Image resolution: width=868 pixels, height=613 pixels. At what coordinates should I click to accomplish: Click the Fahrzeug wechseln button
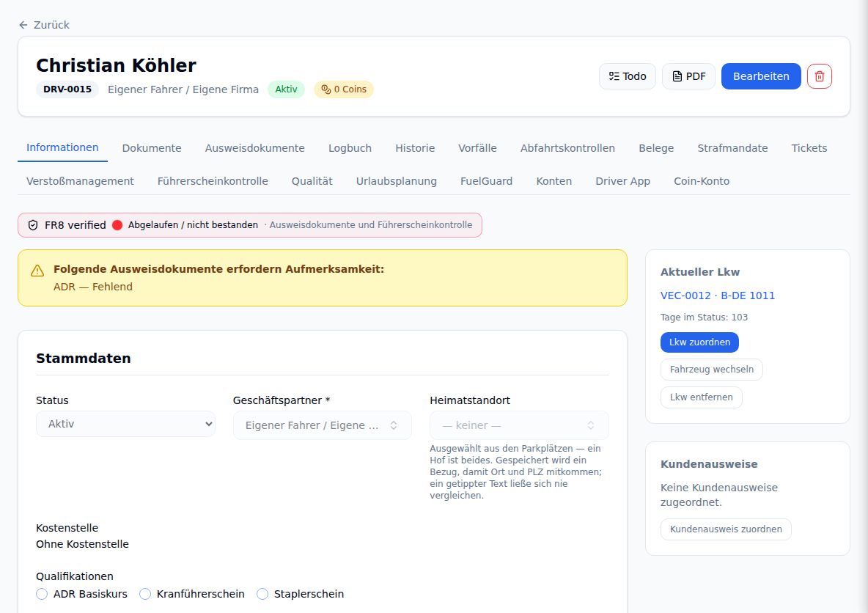[711, 370]
